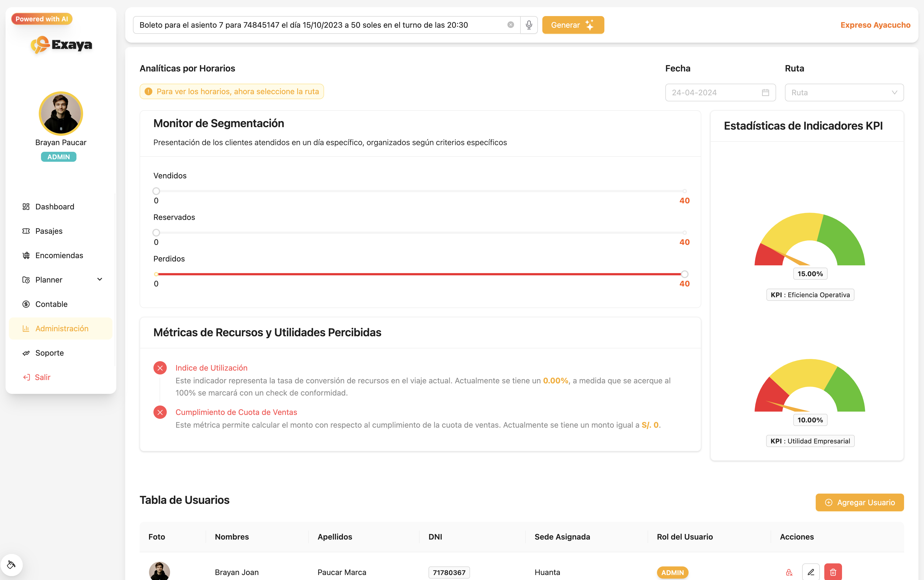Open the Pasajes menu item
This screenshot has width=924, height=580.
pyautogui.click(x=49, y=231)
